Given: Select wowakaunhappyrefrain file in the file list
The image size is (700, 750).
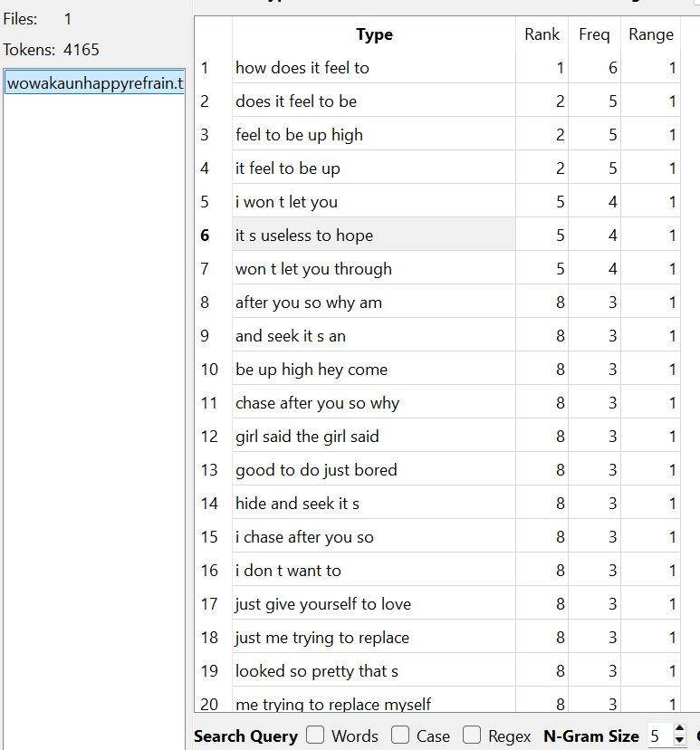Looking at the screenshot, I should [x=94, y=84].
